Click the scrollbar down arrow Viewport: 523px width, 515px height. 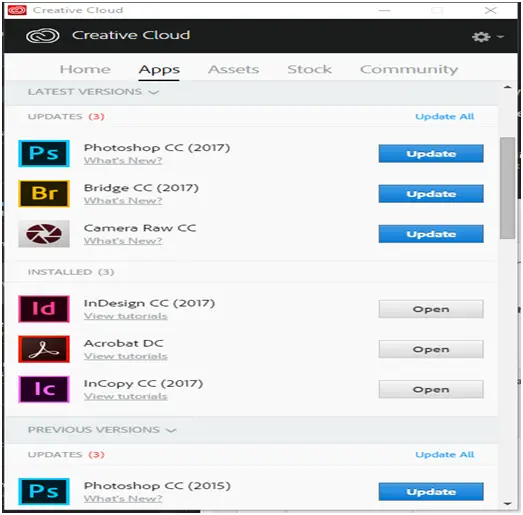[x=507, y=504]
